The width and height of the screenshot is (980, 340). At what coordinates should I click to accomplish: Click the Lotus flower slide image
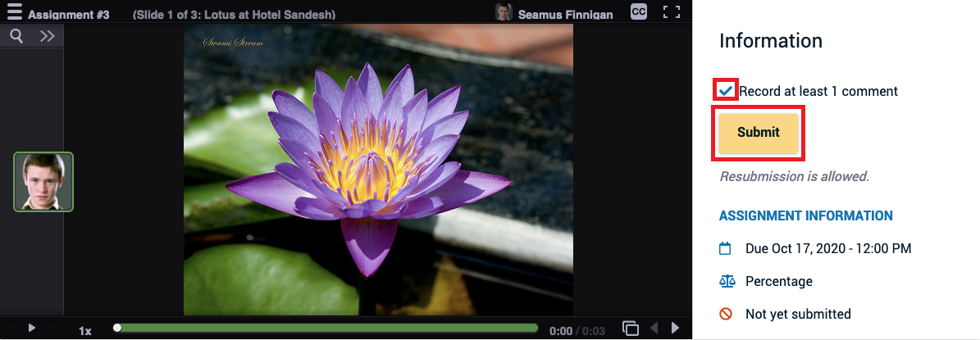378,170
